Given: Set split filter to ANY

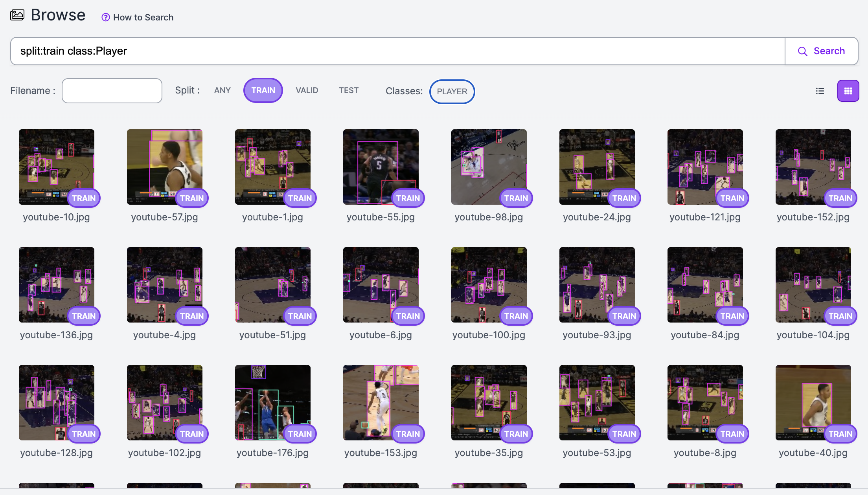Looking at the screenshot, I should coord(222,90).
